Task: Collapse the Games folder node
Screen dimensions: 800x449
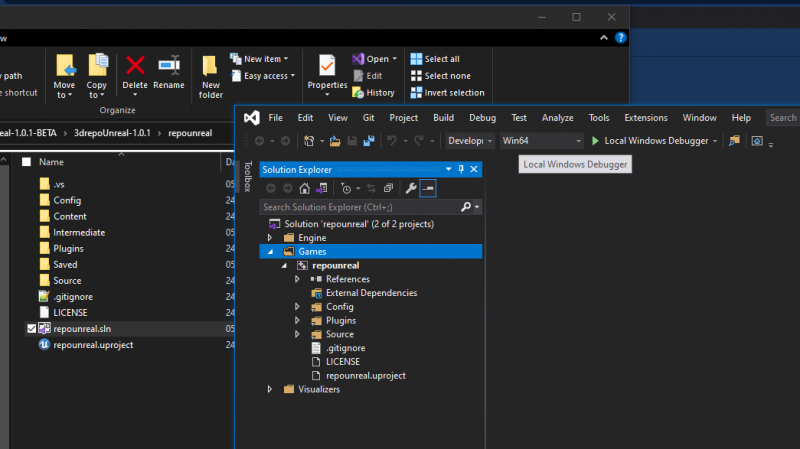Action: click(x=270, y=252)
